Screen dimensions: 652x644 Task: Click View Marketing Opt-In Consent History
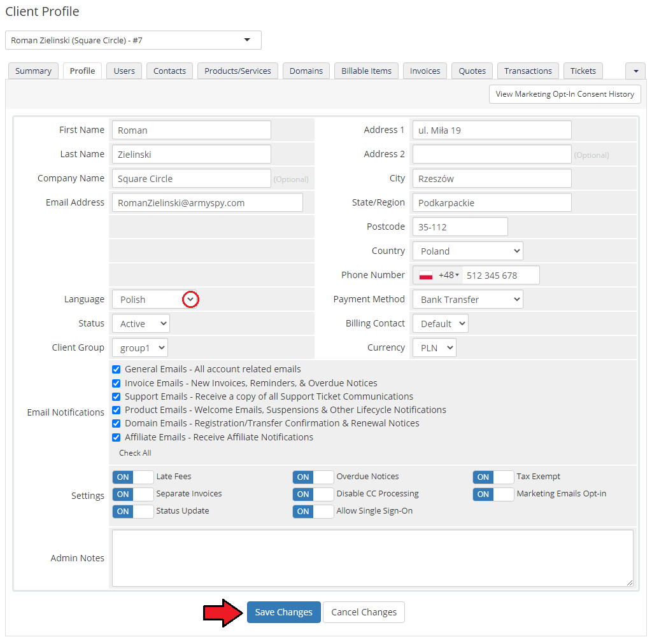565,94
